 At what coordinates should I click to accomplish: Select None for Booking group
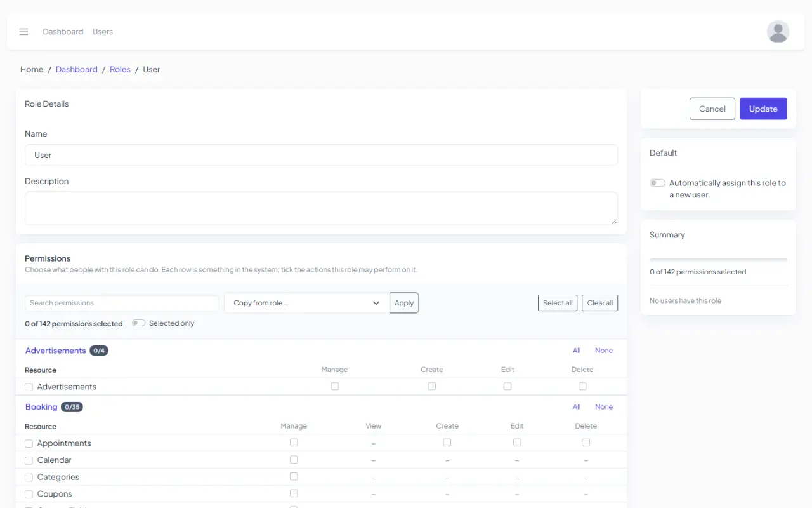(604, 407)
